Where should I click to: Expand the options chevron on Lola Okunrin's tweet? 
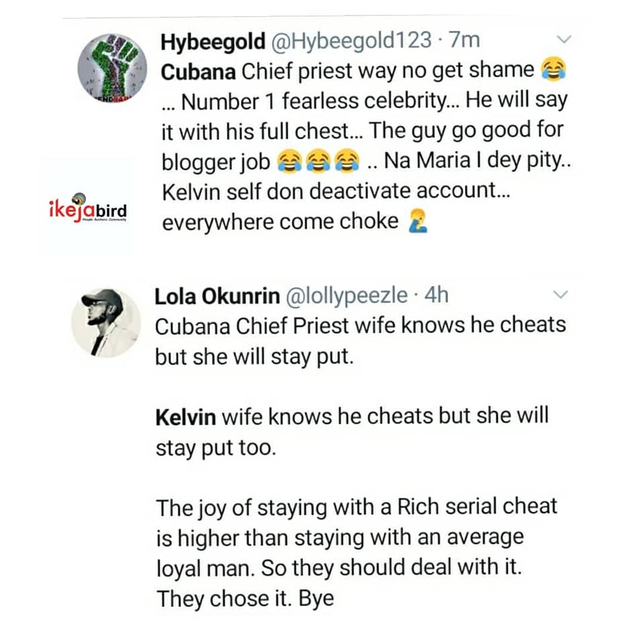click(x=559, y=294)
